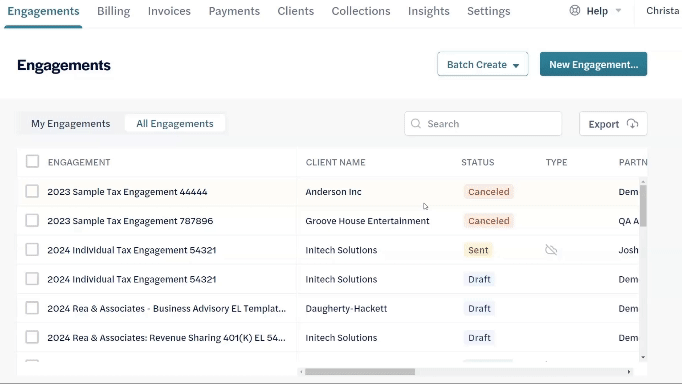Click the Search input field
682x384 pixels.
point(483,124)
